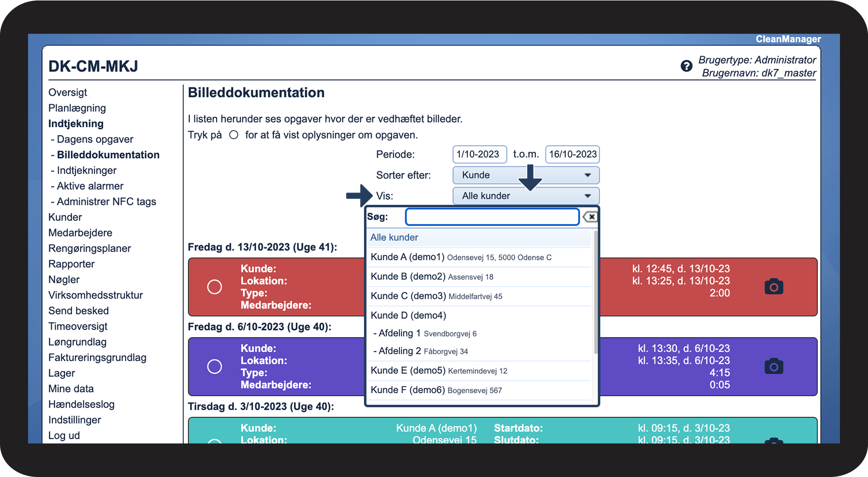
Task: Choose Kunde D (demo4) from the list
Action: pyautogui.click(x=479, y=315)
